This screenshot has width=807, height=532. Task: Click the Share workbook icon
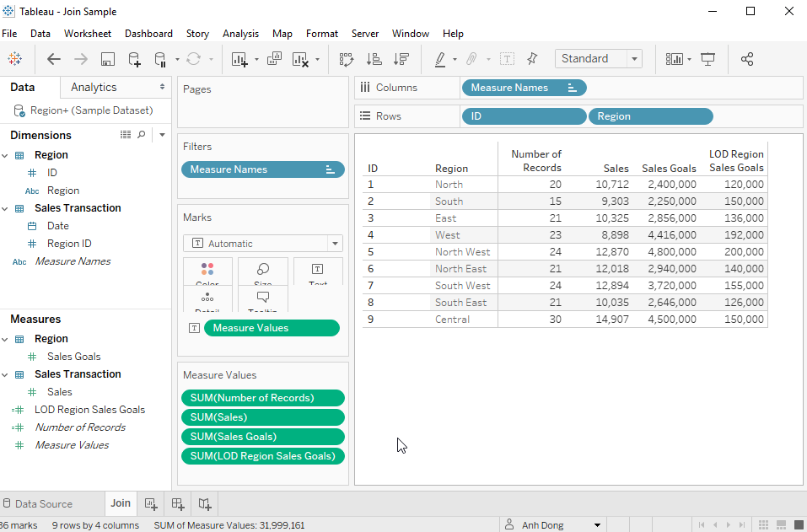tap(746, 58)
